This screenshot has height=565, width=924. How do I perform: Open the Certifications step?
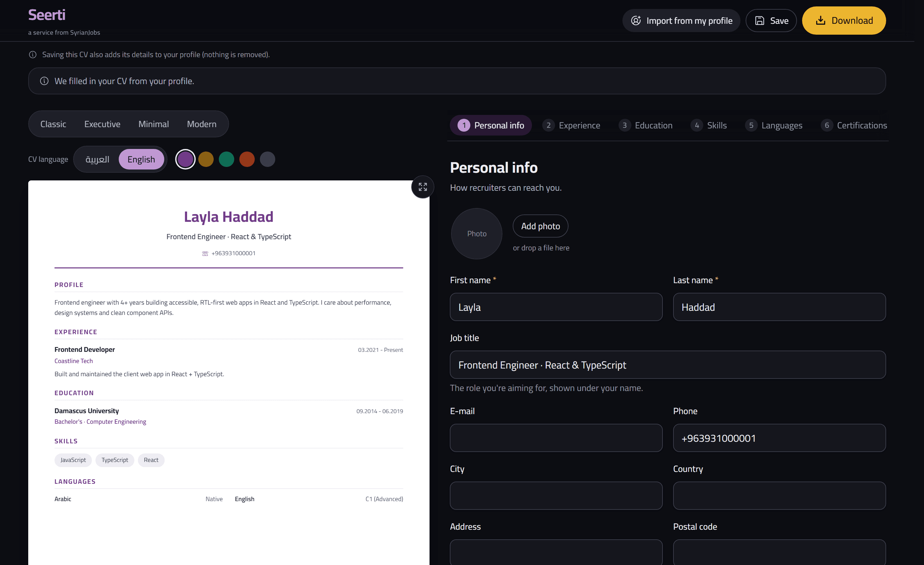click(x=853, y=125)
